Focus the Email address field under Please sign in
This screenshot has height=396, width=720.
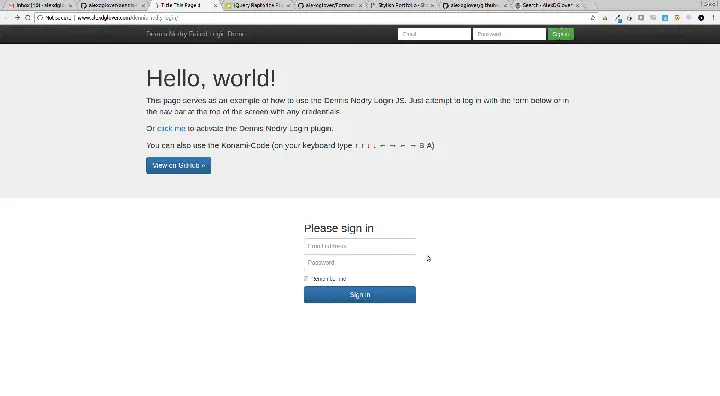coord(360,246)
